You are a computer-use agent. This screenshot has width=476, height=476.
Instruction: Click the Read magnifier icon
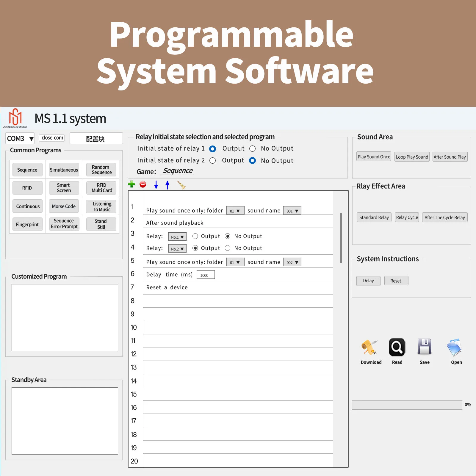point(397,347)
